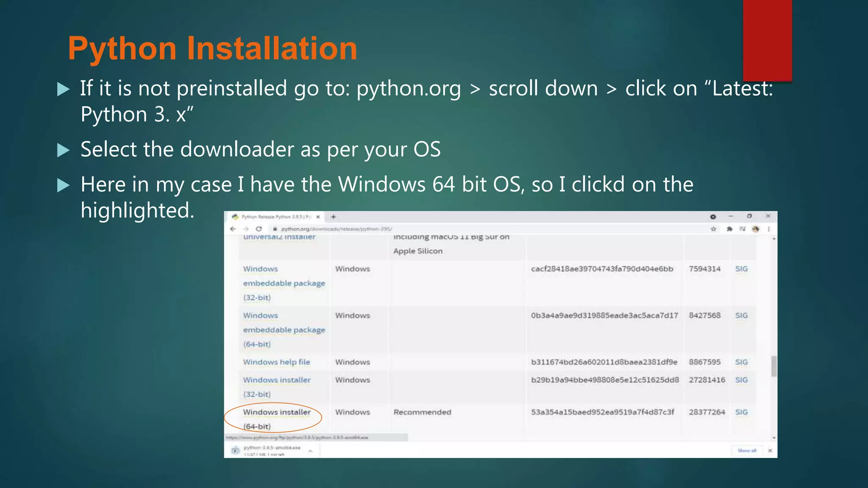
Task: Click the profile avatar in toolbar
Action: click(x=756, y=229)
